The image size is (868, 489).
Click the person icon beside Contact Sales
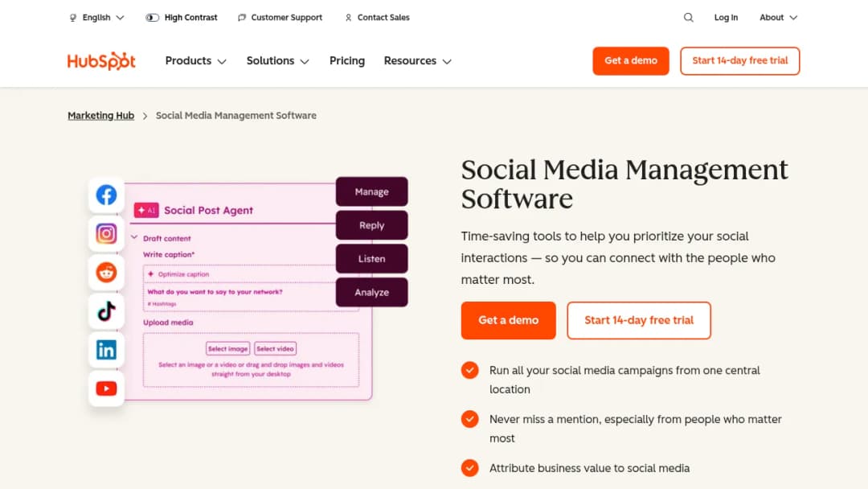[348, 18]
